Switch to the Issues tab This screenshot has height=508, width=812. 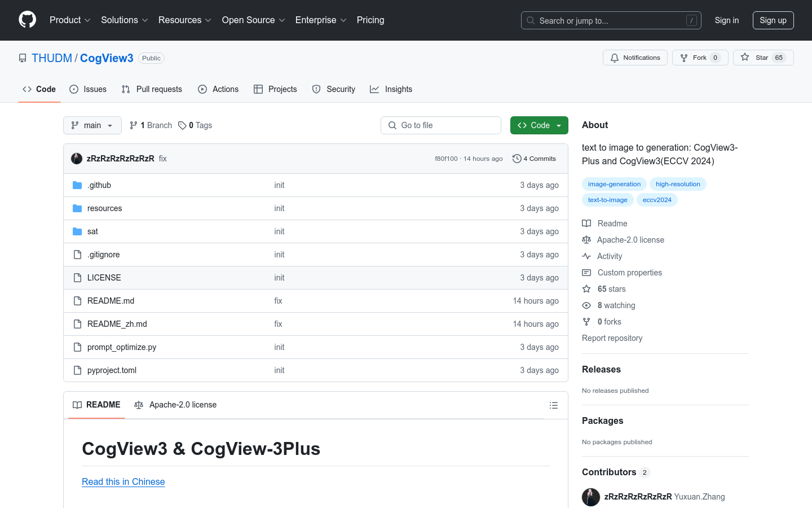point(88,89)
